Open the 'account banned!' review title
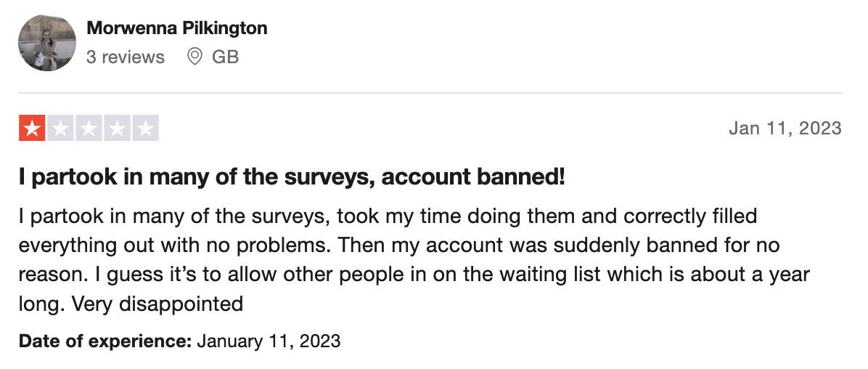This screenshot has height=369, width=868. (x=292, y=177)
